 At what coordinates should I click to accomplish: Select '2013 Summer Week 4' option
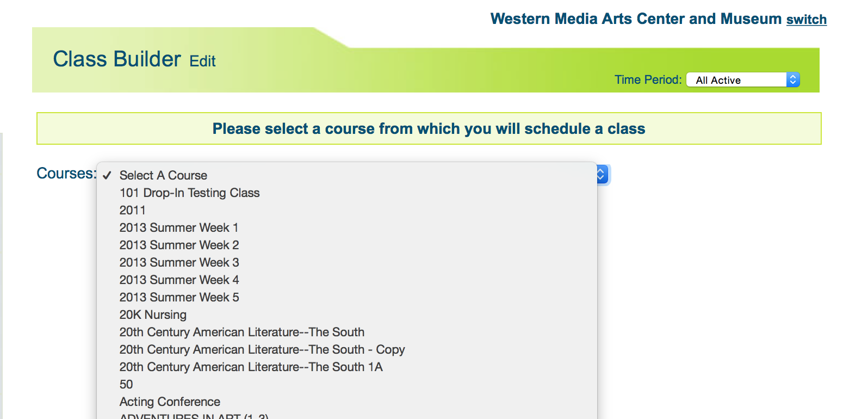click(179, 280)
